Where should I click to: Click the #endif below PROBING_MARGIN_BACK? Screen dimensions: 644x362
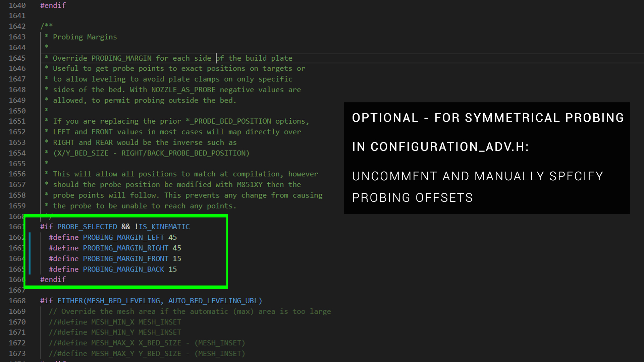click(53, 280)
